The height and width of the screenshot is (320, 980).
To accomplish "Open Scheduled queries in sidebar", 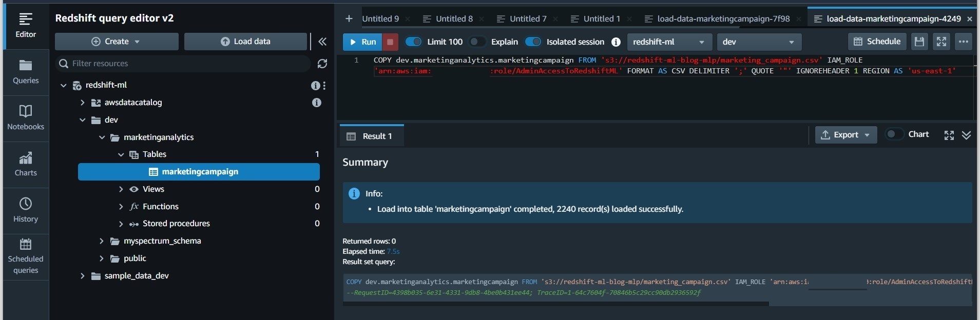I will point(26,257).
